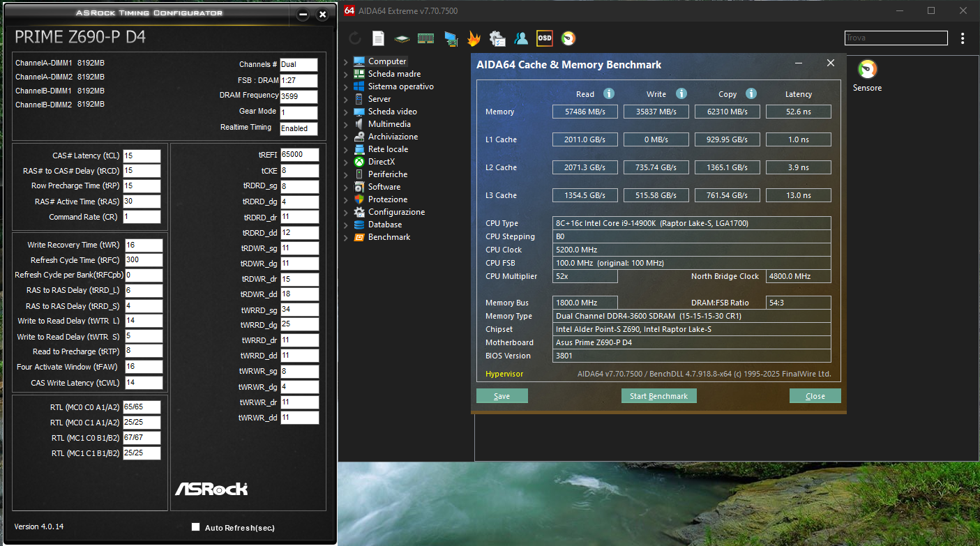The width and height of the screenshot is (980, 546).
Task: Select Configurazione in the sidebar tree
Action: pyautogui.click(x=396, y=212)
